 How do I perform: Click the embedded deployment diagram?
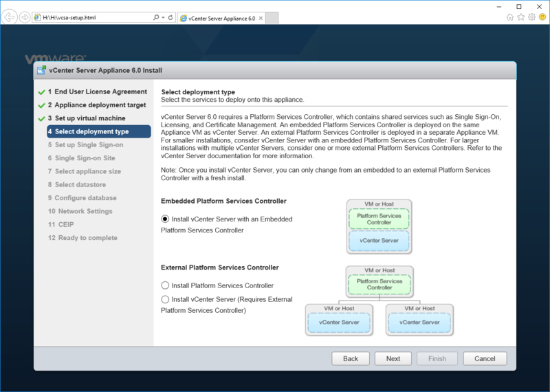coord(379,227)
